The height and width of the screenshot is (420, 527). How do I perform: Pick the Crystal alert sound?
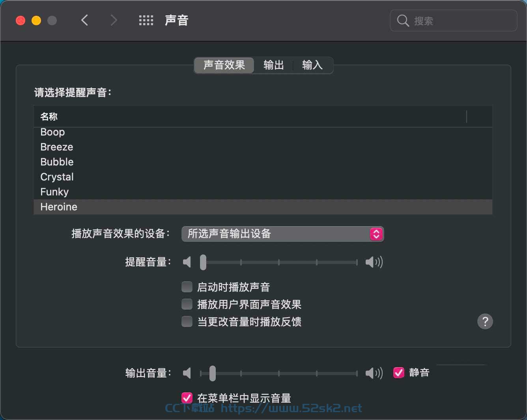(x=263, y=177)
